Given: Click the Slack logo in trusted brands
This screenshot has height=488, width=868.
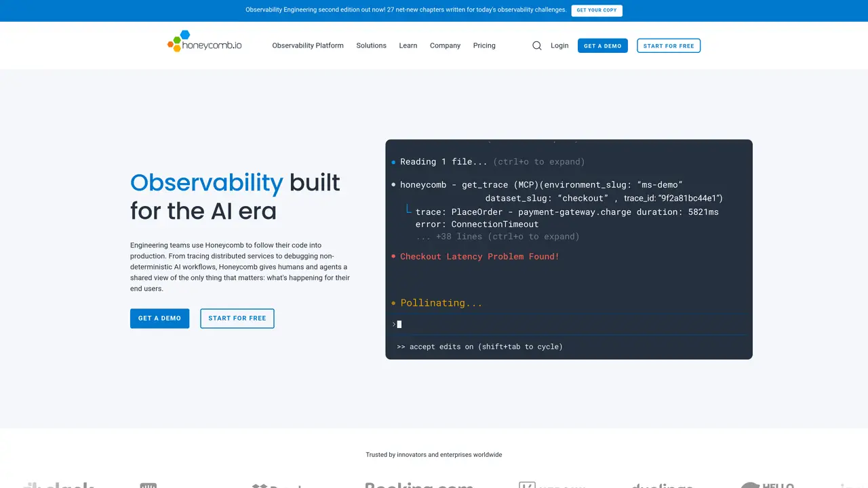Looking at the screenshot, I should (58, 485).
